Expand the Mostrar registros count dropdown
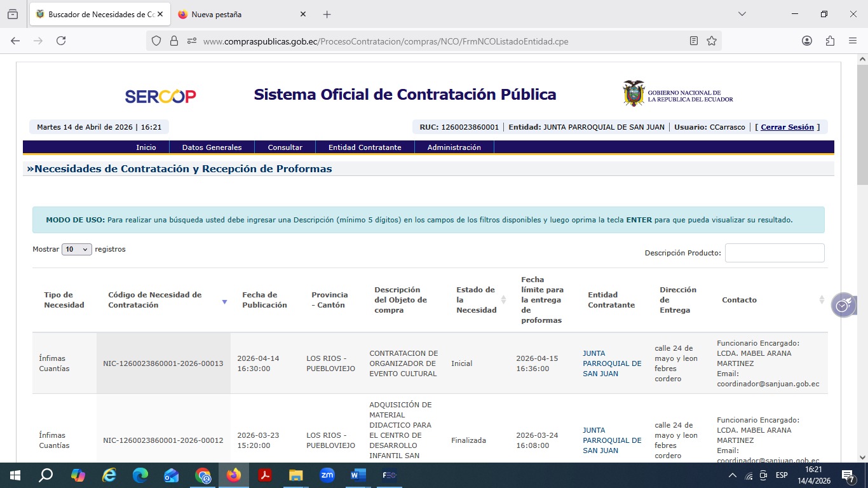The width and height of the screenshot is (868, 488). coord(77,250)
